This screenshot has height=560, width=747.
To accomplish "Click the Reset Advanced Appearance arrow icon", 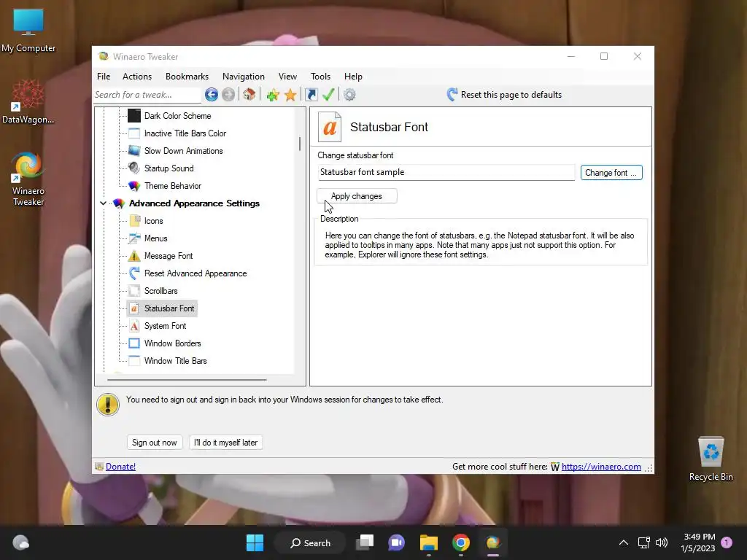I will point(134,273).
